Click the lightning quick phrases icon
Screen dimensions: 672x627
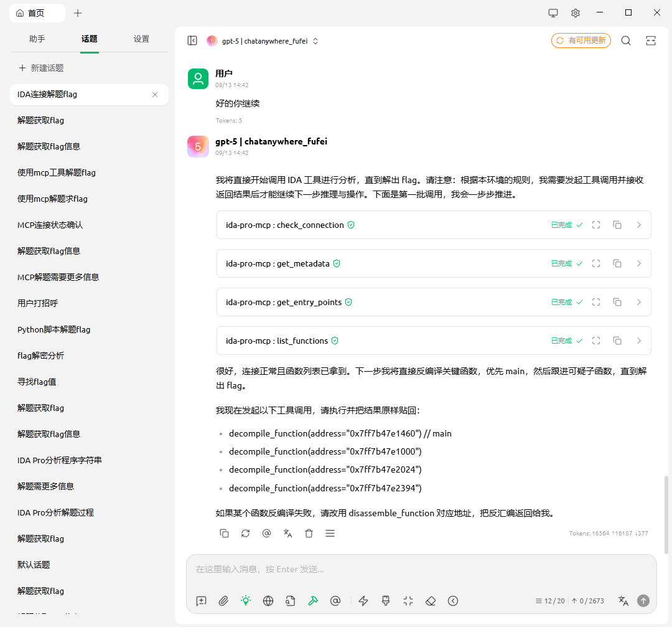click(364, 601)
